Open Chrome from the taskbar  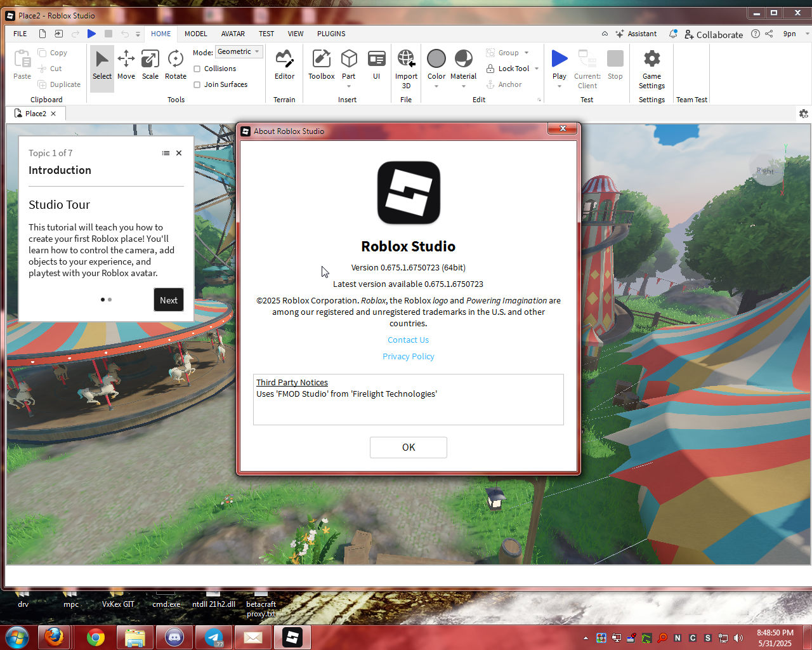pos(96,637)
